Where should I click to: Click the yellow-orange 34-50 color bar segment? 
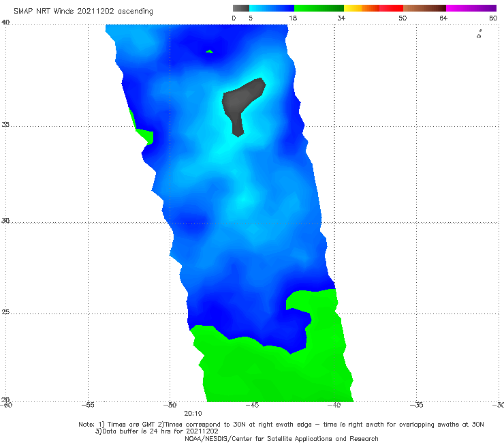pos(373,8)
